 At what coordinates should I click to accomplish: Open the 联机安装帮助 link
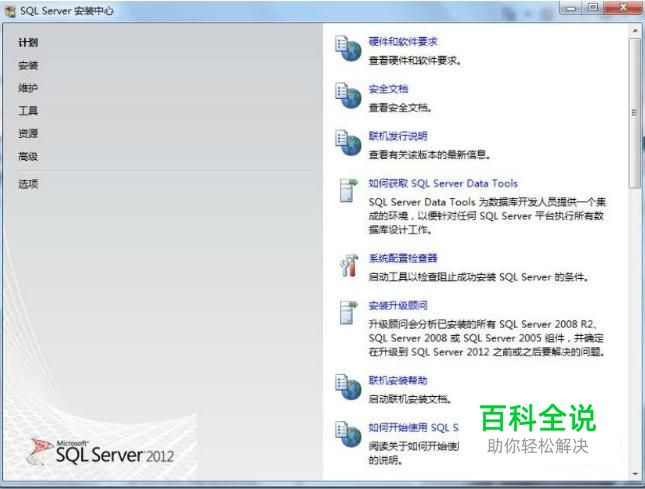(x=398, y=380)
